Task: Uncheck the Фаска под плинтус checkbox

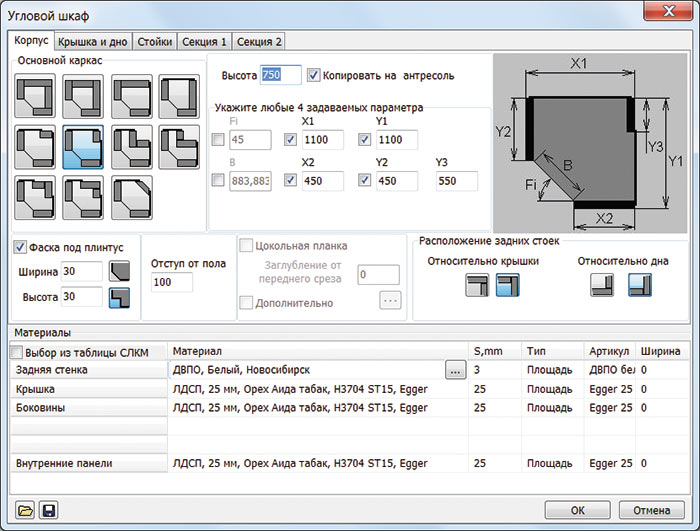Action: 21,247
